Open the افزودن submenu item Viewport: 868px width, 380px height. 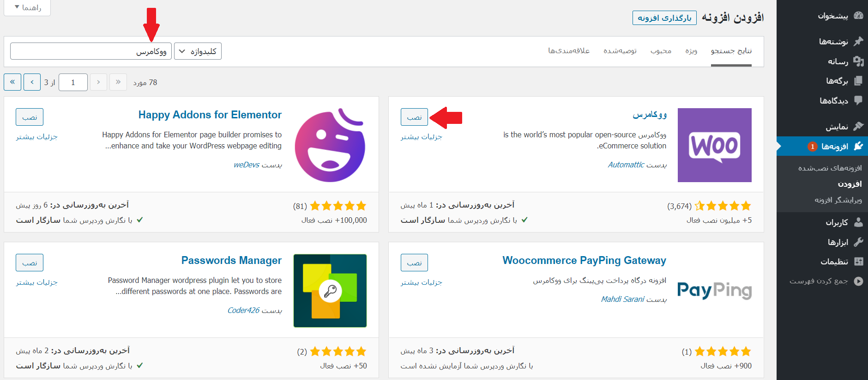(x=850, y=184)
